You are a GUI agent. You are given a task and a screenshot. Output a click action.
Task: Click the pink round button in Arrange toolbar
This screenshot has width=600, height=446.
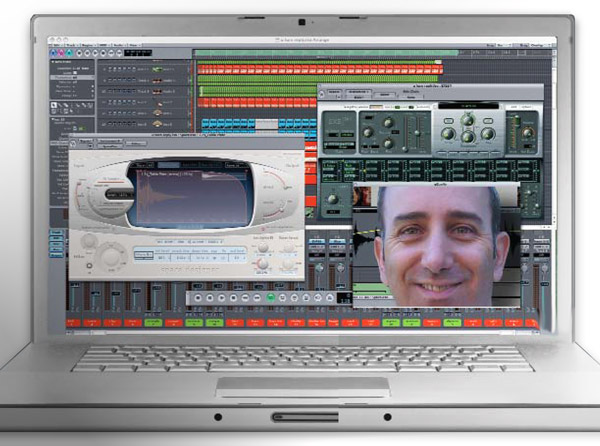click(61, 53)
